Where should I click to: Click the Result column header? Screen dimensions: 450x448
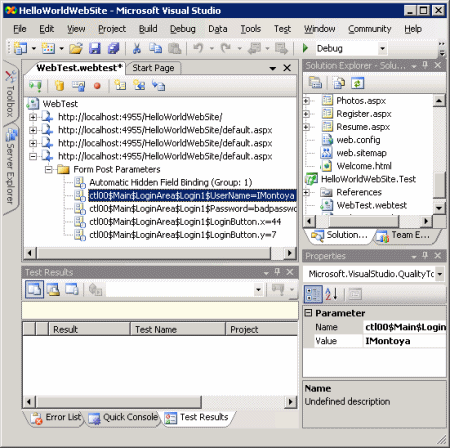pyautogui.click(x=89, y=329)
